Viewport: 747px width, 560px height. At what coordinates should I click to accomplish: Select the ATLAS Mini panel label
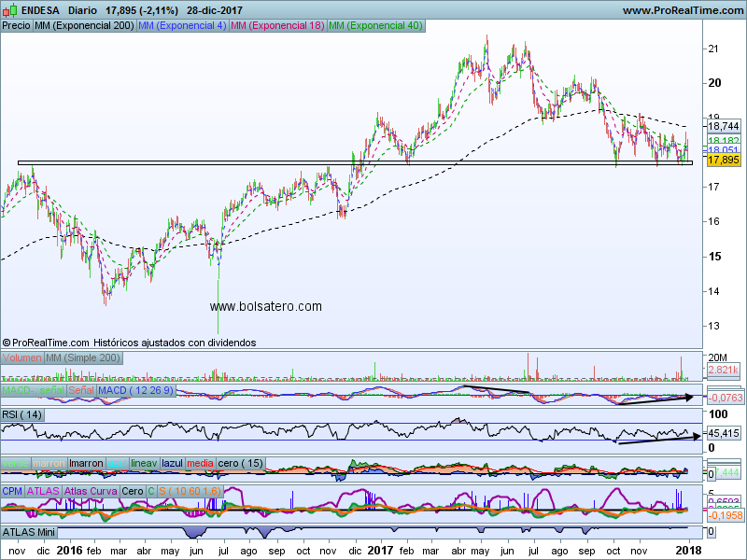pos(31,532)
